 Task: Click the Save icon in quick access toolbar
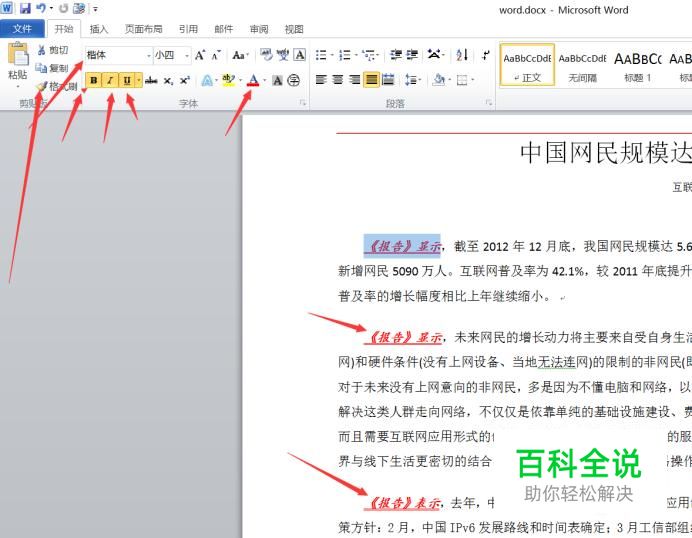click(x=25, y=8)
